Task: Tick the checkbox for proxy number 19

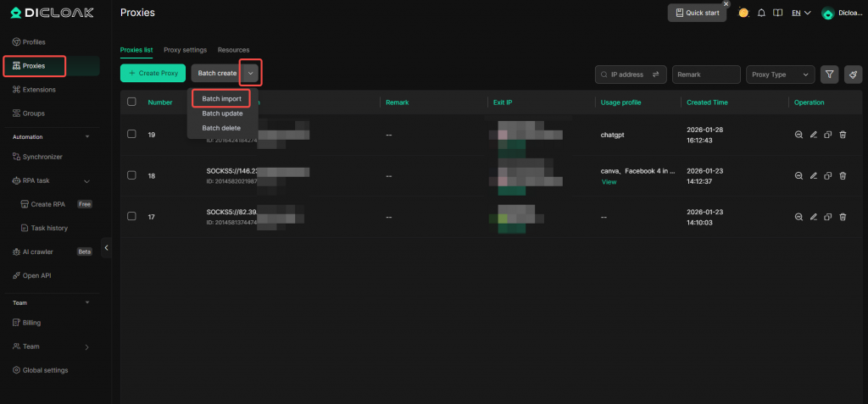Action: 131,134
